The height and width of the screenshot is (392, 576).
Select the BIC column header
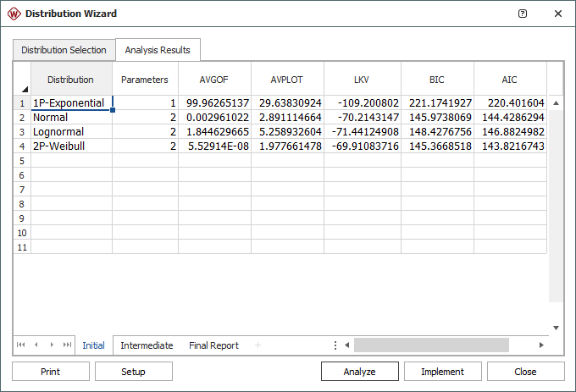pyautogui.click(x=437, y=79)
